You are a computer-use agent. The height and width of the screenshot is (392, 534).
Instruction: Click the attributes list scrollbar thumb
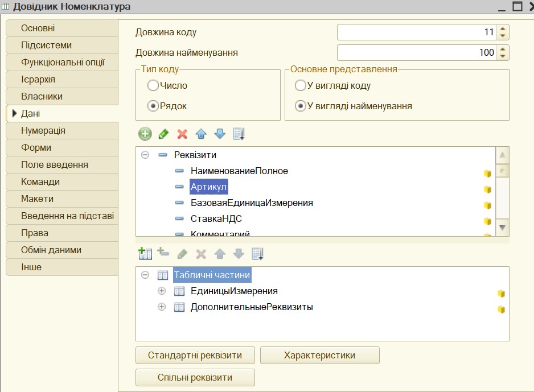pos(502,171)
